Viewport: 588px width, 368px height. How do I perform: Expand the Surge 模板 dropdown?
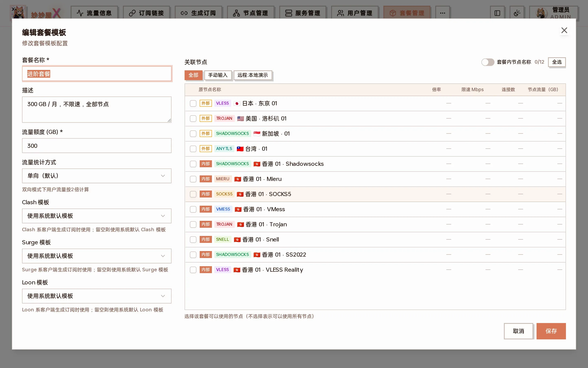pos(97,256)
